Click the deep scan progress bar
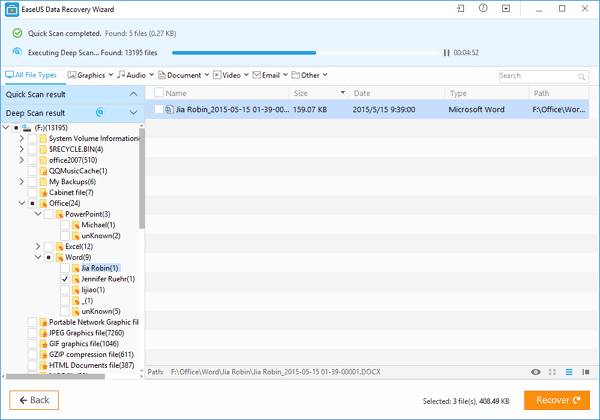Viewport: 600px width, 420px height. (x=306, y=53)
